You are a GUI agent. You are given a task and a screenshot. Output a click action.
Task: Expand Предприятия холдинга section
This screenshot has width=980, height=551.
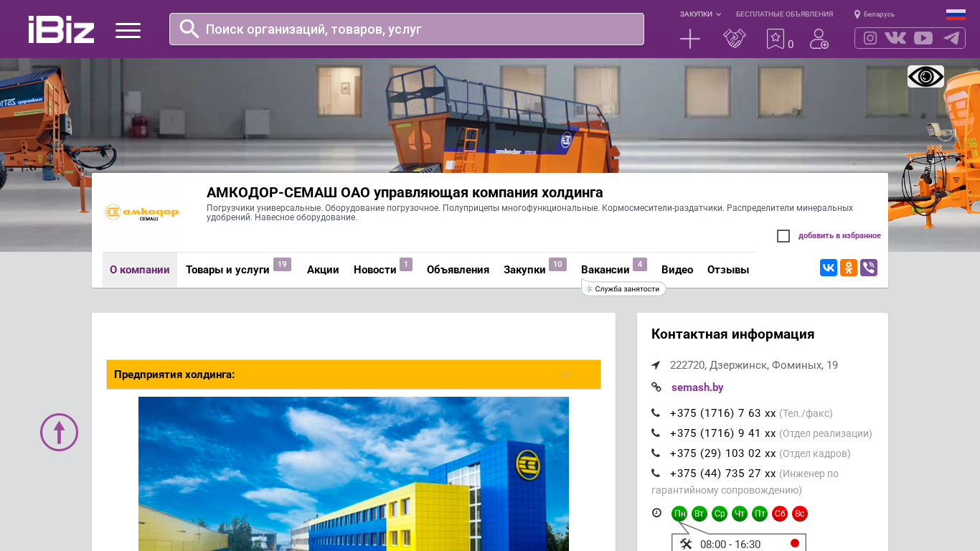click(354, 375)
